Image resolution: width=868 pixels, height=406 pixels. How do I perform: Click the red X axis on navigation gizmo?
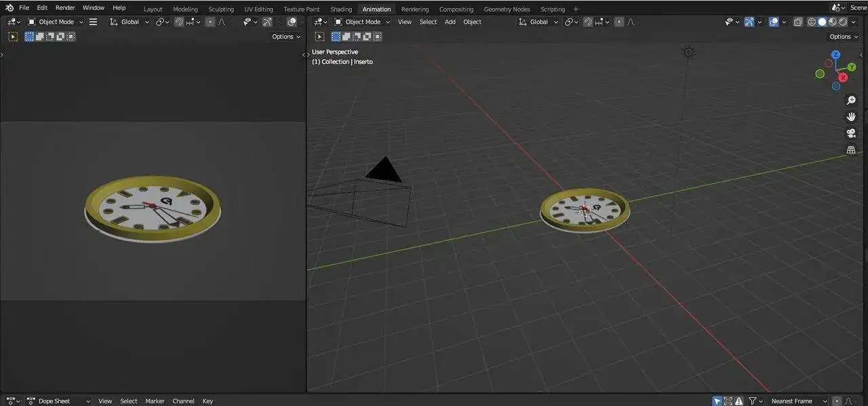click(x=843, y=77)
